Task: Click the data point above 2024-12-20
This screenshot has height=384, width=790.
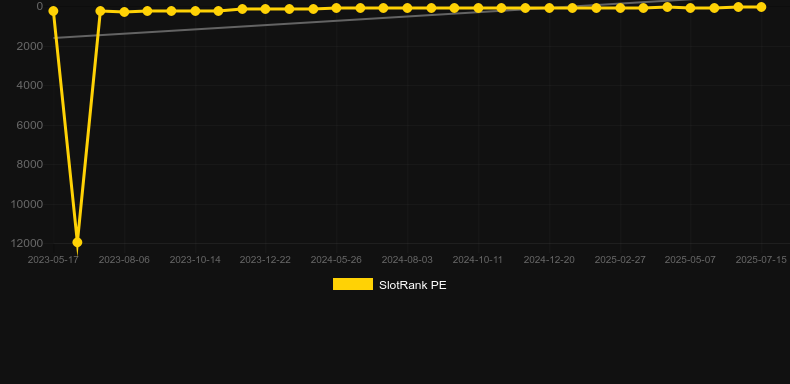Action: pos(549,8)
